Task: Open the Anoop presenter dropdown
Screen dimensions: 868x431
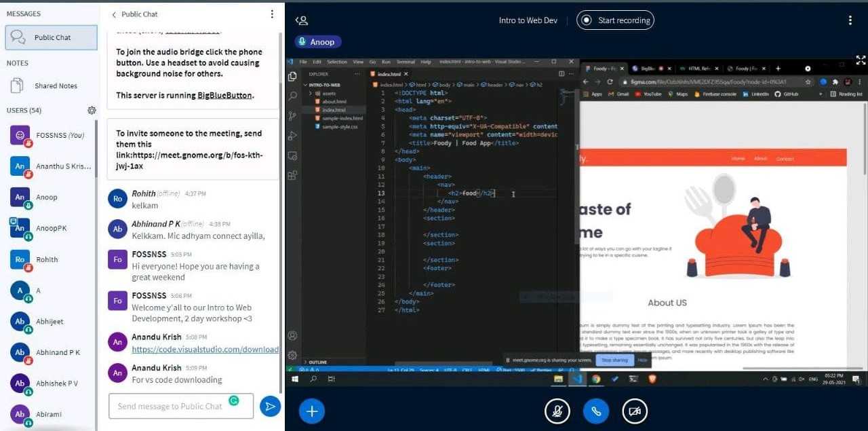Action: (317, 42)
